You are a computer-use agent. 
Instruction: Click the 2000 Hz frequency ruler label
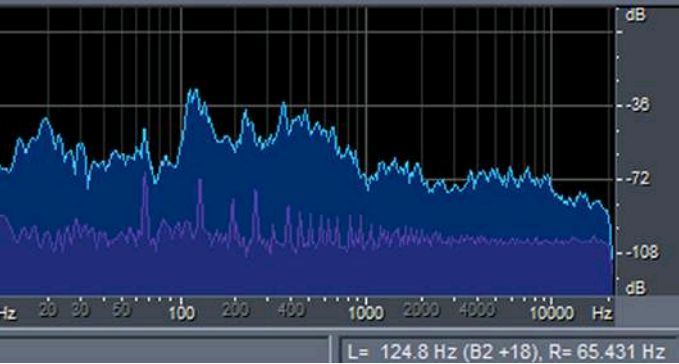point(421,310)
